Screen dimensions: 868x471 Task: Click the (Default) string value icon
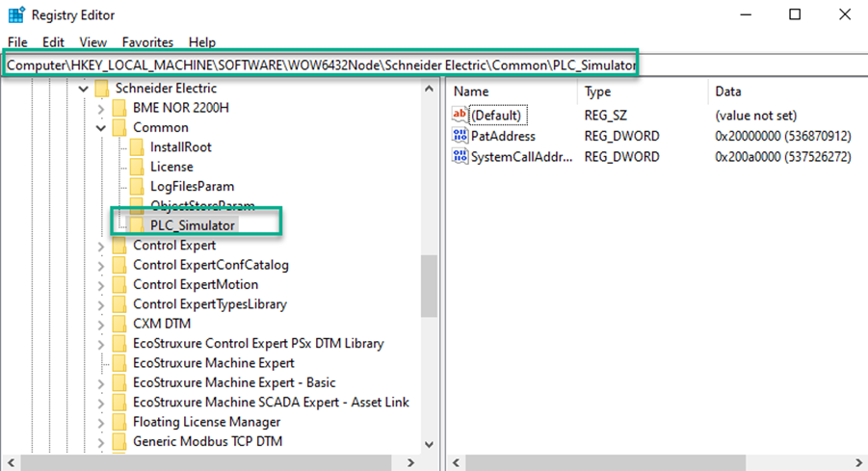point(460,116)
